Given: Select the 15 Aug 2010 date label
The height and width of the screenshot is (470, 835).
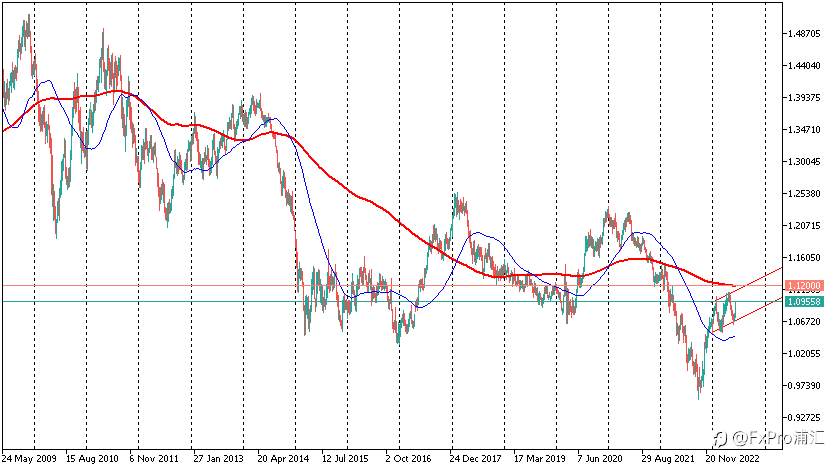Looking at the screenshot, I should click(92, 458).
